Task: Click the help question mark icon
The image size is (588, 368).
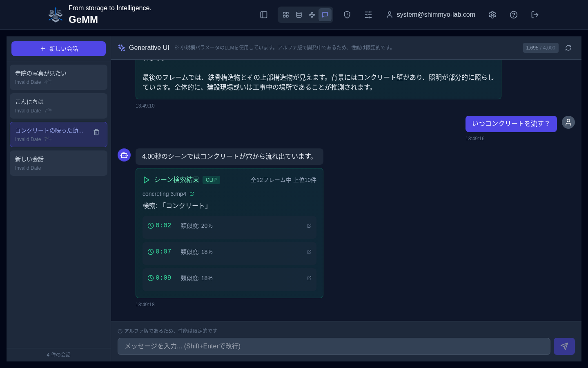Action: click(x=514, y=15)
